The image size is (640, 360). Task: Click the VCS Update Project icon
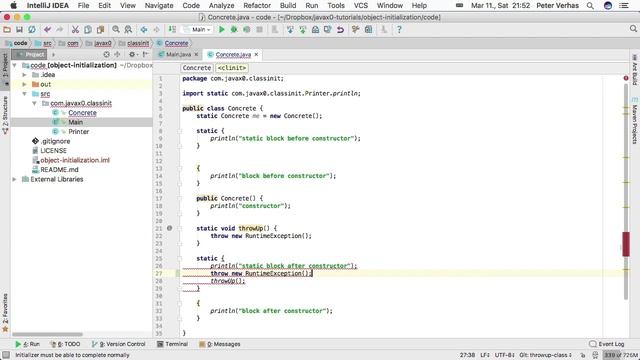click(290, 29)
